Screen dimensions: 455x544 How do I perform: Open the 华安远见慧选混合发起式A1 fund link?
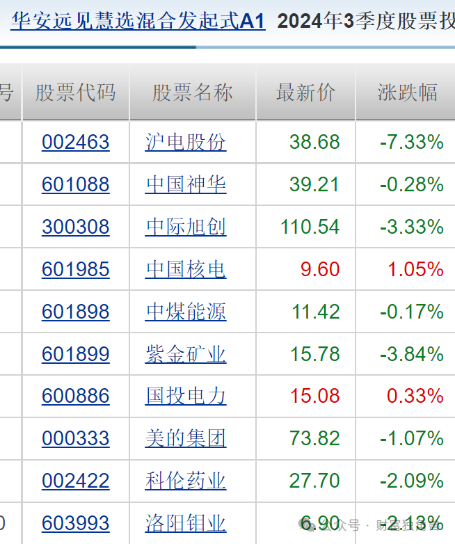(x=138, y=21)
